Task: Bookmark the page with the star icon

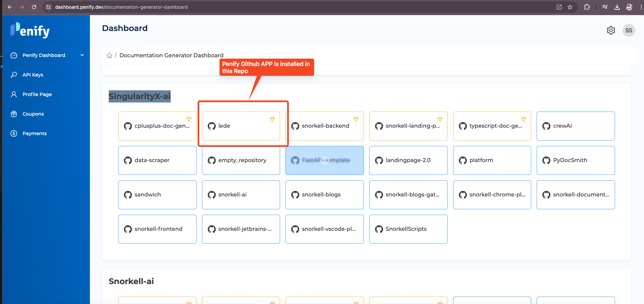Action: (x=570, y=7)
